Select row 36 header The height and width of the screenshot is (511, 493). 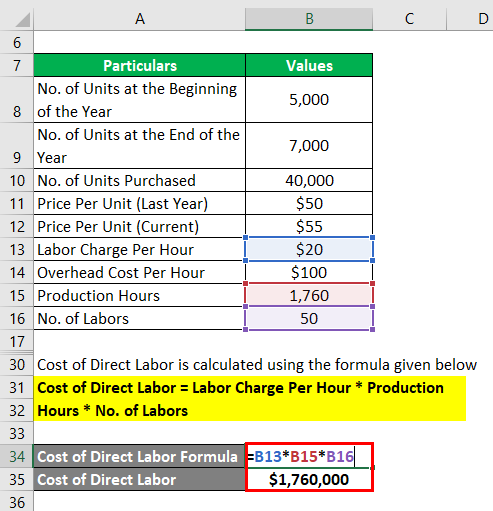coord(17,502)
